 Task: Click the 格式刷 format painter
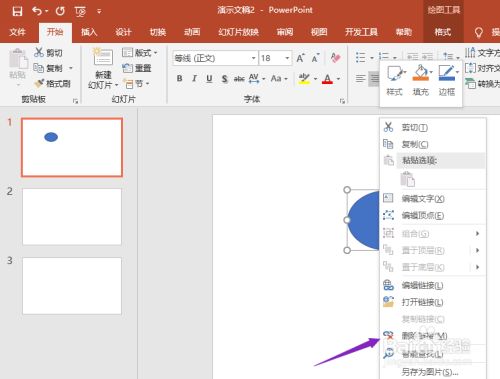(53, 83)
